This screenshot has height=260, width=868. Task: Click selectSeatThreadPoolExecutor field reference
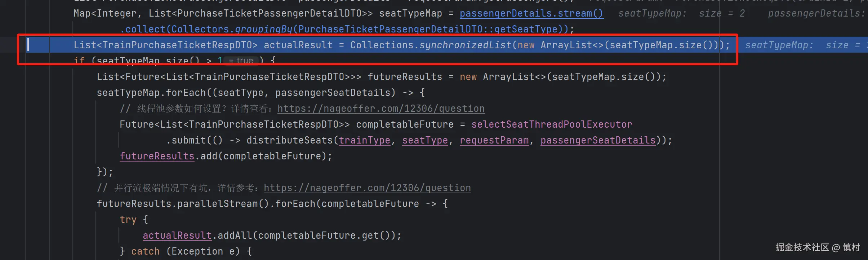tap(552, 124)
